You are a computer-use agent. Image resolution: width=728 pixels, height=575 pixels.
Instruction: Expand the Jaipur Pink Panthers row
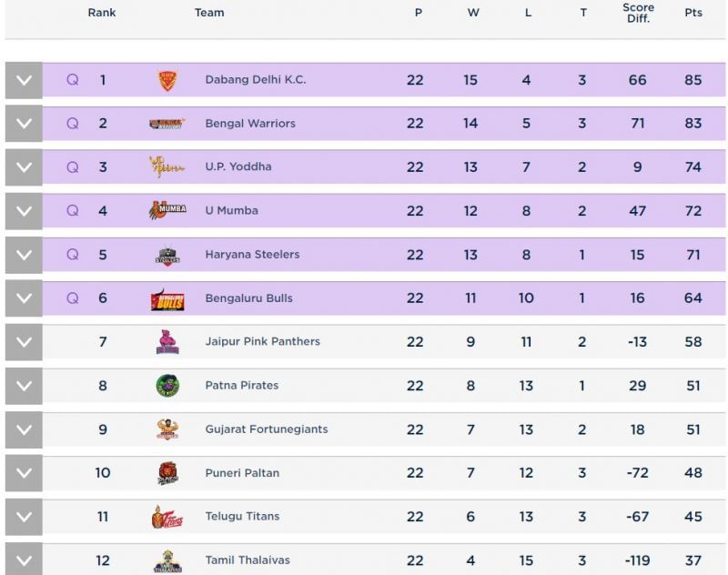click(x=24, y=342)
